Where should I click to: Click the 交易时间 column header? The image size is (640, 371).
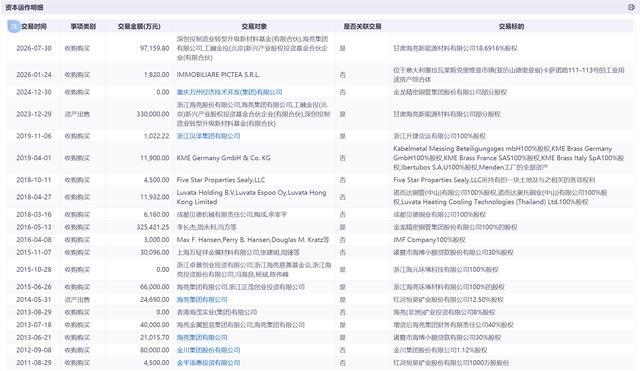pyautogui.click(x=34, y=27)
